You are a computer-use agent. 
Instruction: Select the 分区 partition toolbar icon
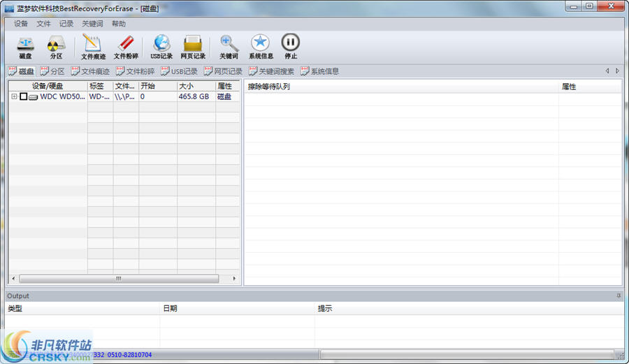56,48
